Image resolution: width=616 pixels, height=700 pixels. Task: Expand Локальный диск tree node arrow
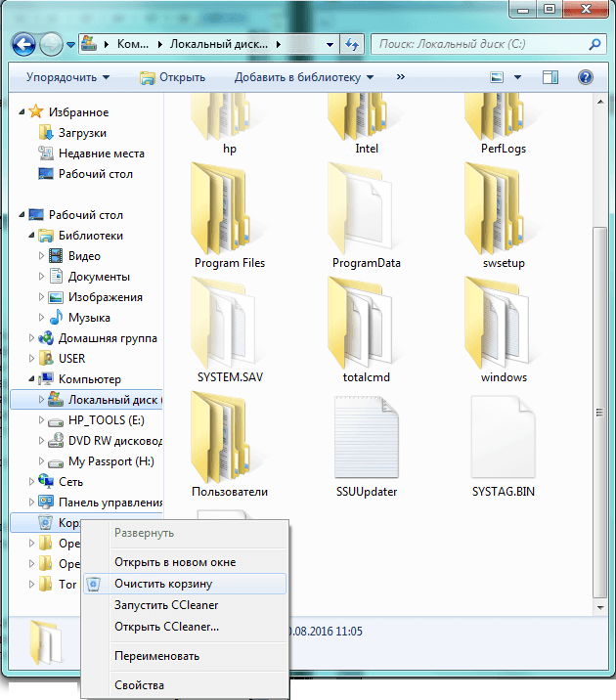click(41, 400)
